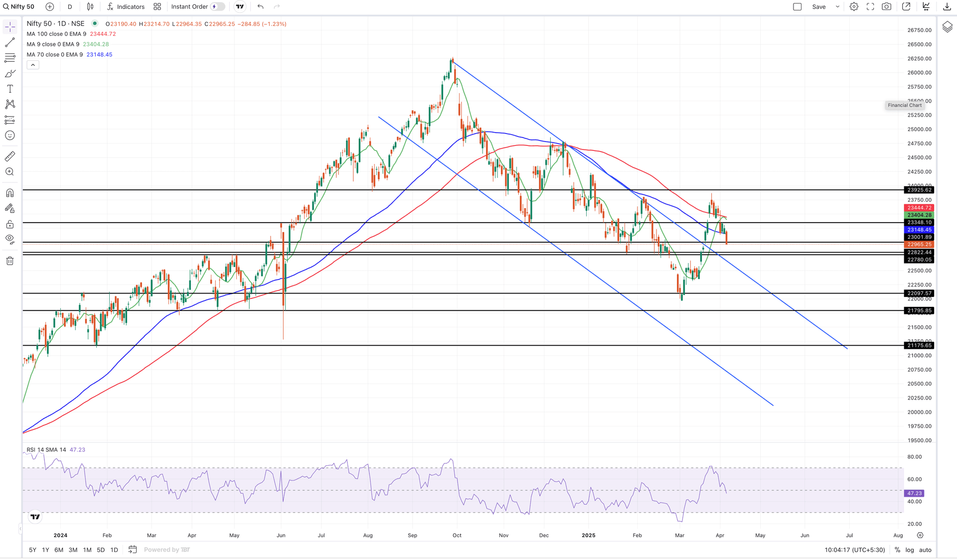This screenshot has height=560, width=957.
Task: Open time axis settings gear icon
Action: [920, 536]
